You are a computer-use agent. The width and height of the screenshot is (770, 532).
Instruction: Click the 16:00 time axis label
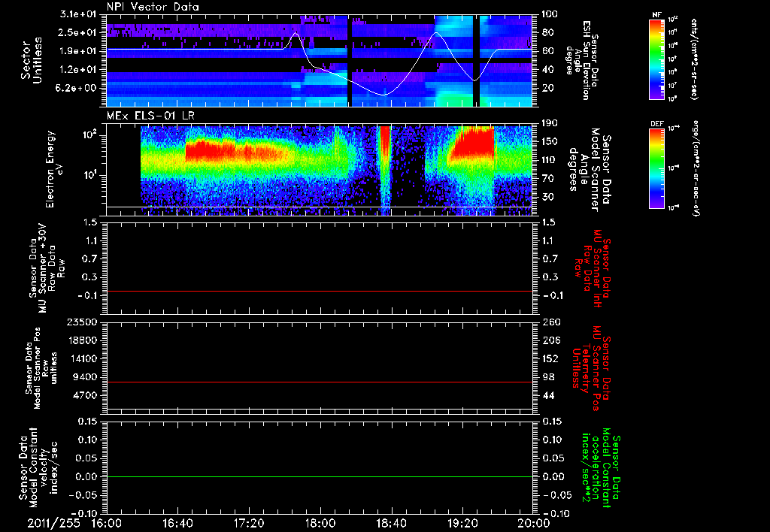pyautogui.click(x=107, y=523)
